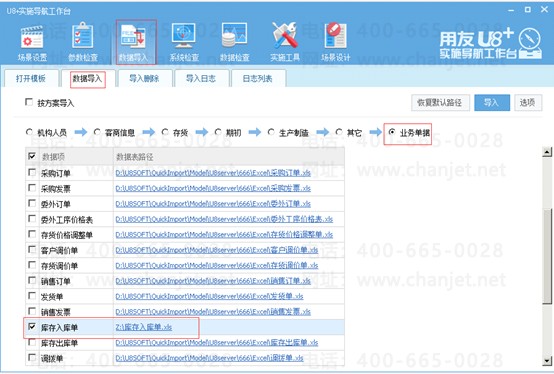Check the 发货单 row checkbox

click(x=32, y=296)
